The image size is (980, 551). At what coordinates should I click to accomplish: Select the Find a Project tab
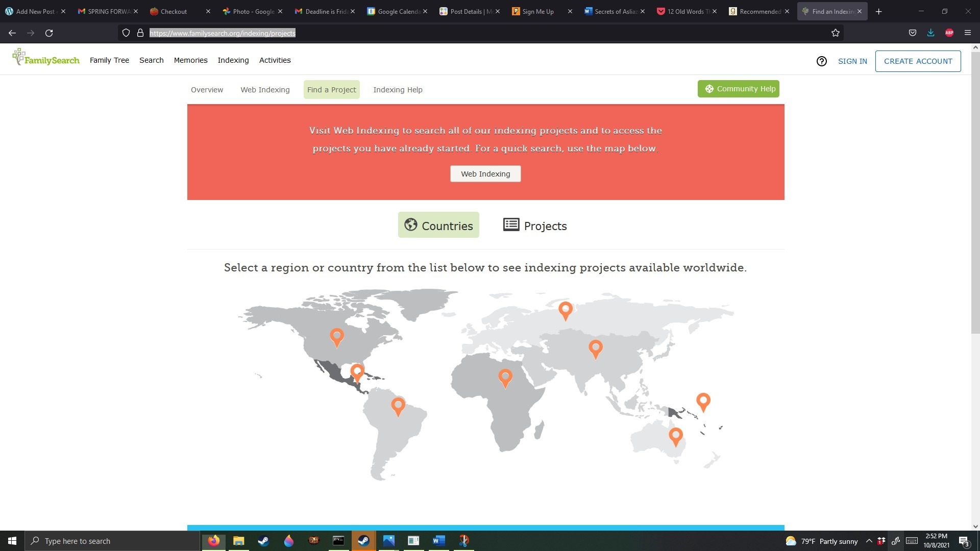click(332, 90)
